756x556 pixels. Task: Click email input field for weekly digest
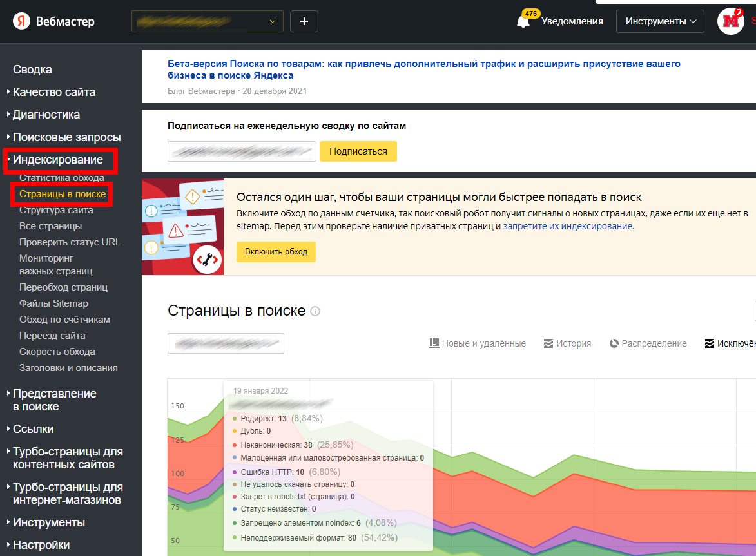click(242, 151)
